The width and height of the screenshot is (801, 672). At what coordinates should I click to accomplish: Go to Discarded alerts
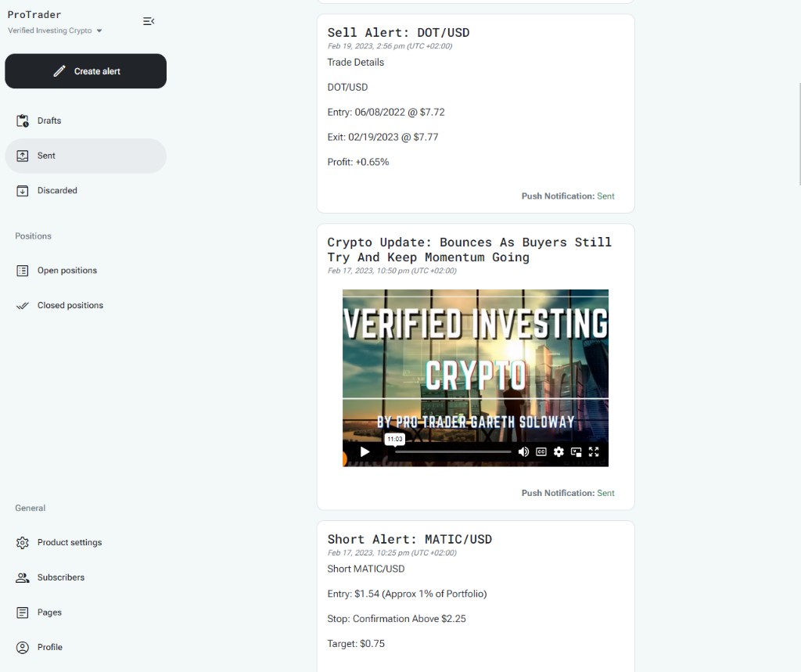86,191
